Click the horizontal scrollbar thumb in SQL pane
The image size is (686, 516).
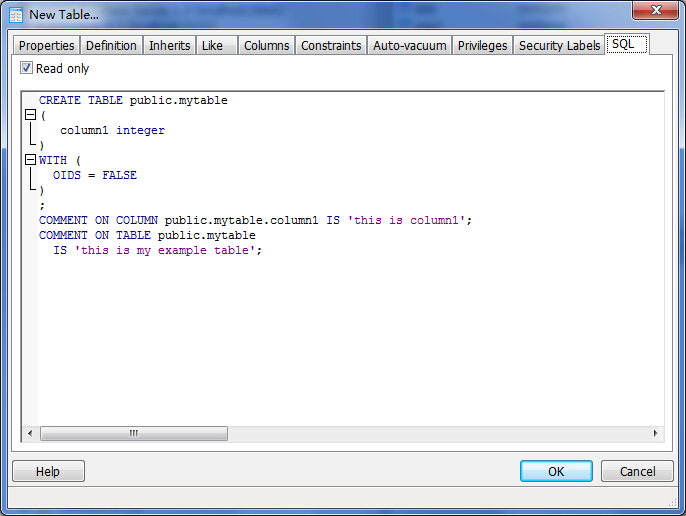[x=133, y=434]
